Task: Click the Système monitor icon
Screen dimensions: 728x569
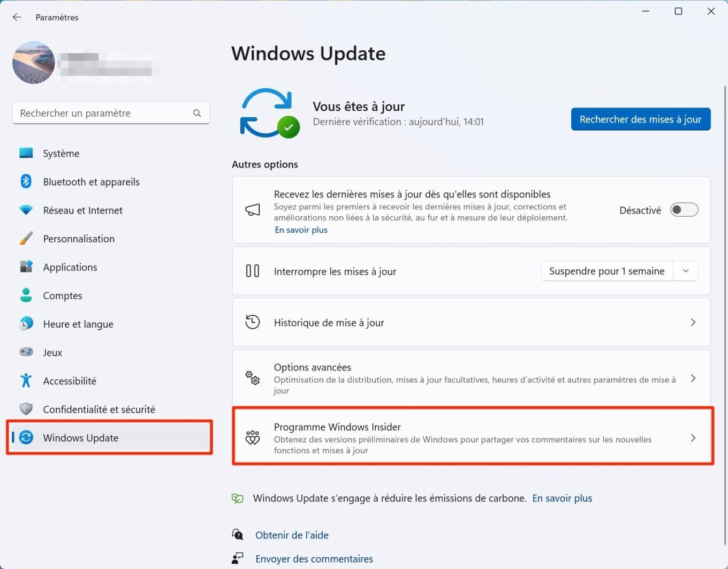Action: click(x=26, y=153)
